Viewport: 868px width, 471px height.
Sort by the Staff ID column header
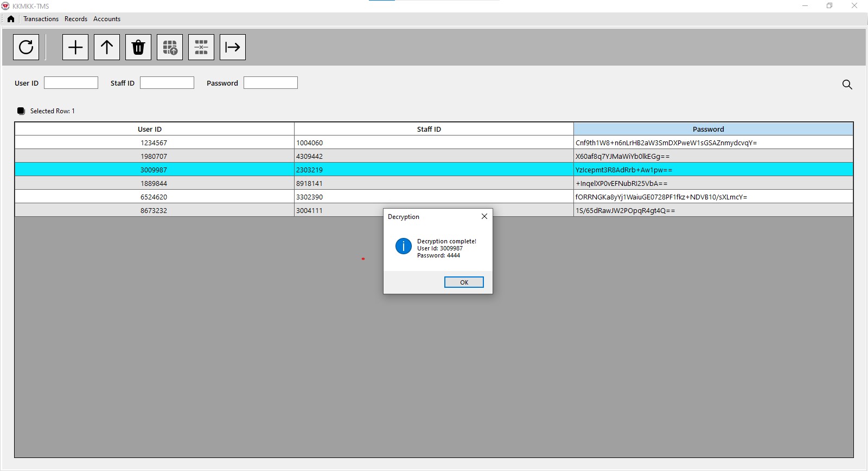pyautogui.click(x=434, y=129)
